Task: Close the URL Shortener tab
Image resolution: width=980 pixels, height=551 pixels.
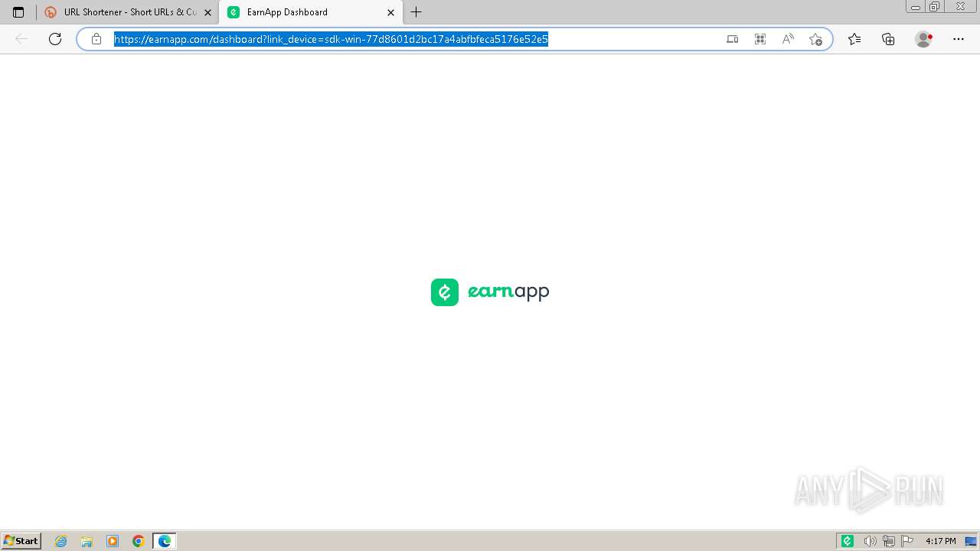Action: click(x=207, y=12)
